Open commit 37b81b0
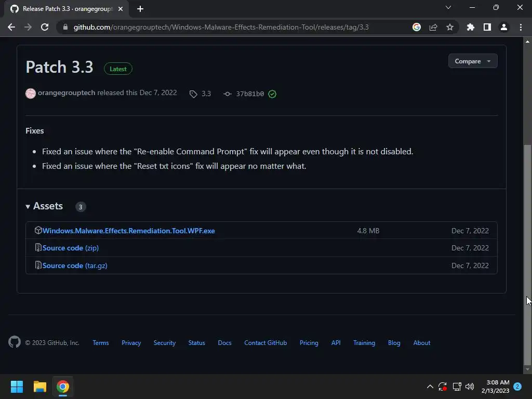Viewport: 532px width, 399px height. (x=250, y=94)
